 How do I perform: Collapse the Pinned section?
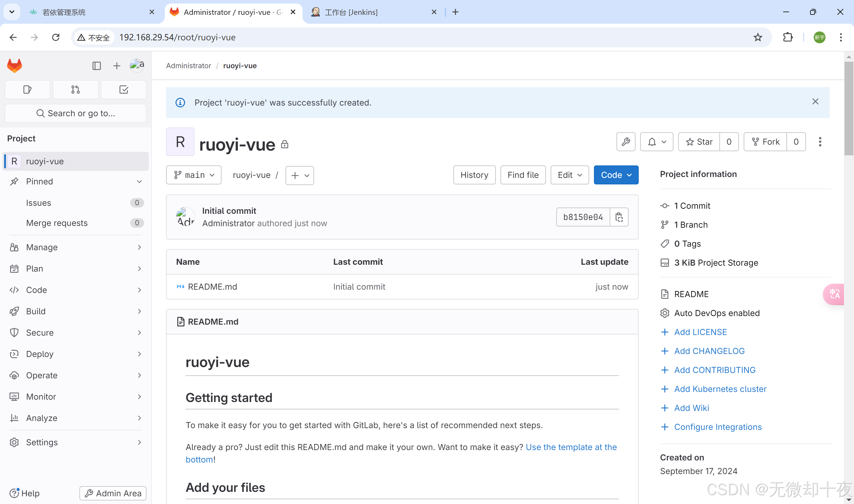pyautogui.click(x=139, y=181)
